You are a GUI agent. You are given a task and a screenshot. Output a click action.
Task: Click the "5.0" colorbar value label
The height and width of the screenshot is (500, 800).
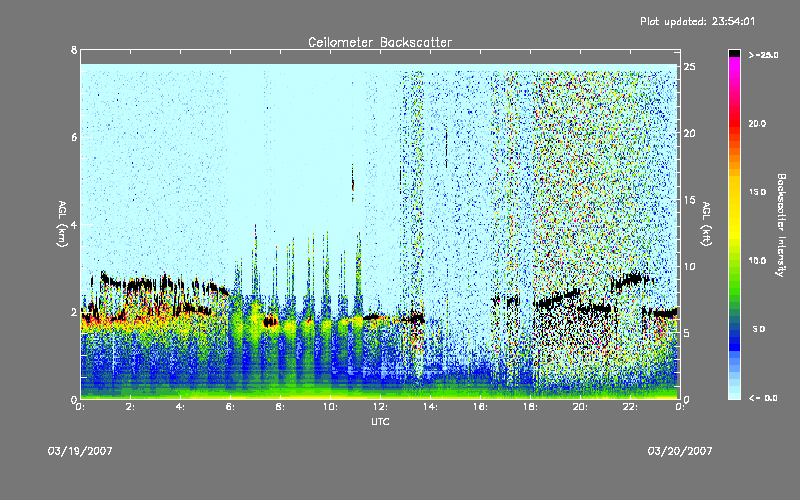coord(759,329)
